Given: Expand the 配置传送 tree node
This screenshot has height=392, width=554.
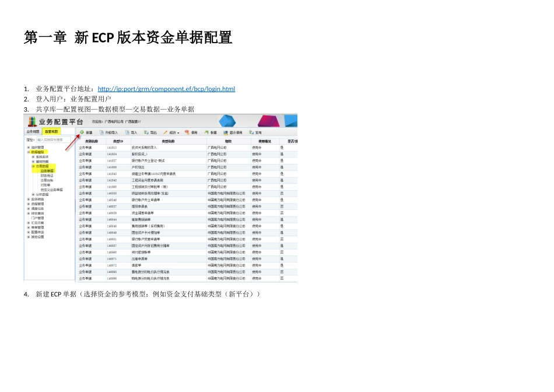Looking at the screenshot, I should tap(28, 232).
